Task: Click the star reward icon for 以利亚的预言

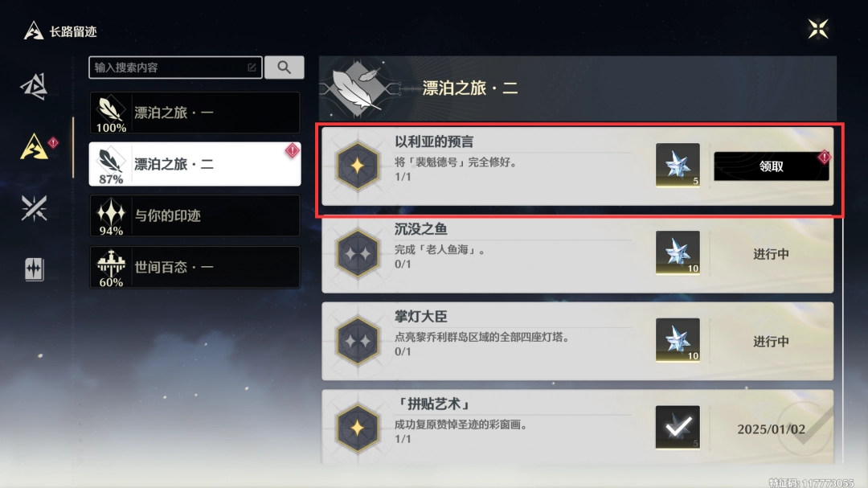Action: [678, 165]
